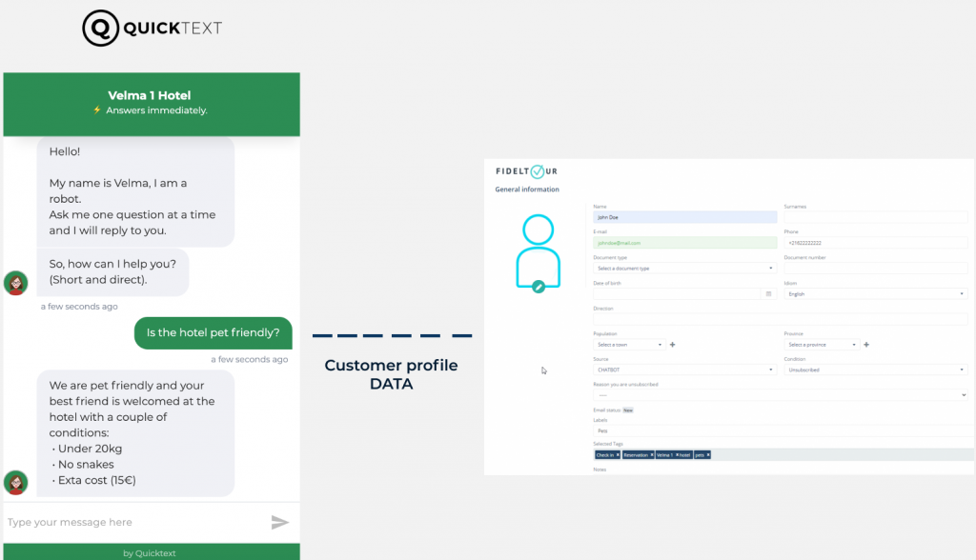Click the plus icon next to Province
Image resolution: width=976 pixels, height=560 pixels.
866,345
